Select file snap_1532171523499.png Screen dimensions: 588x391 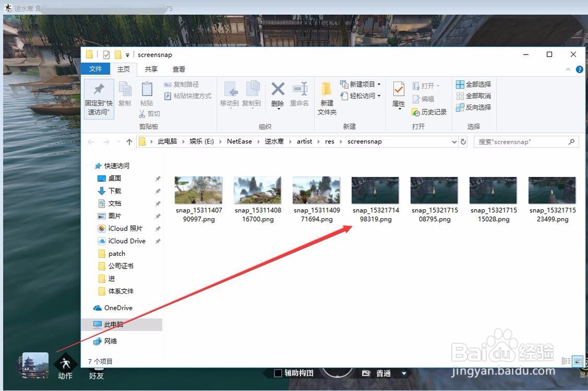click(x=552, y=200)
